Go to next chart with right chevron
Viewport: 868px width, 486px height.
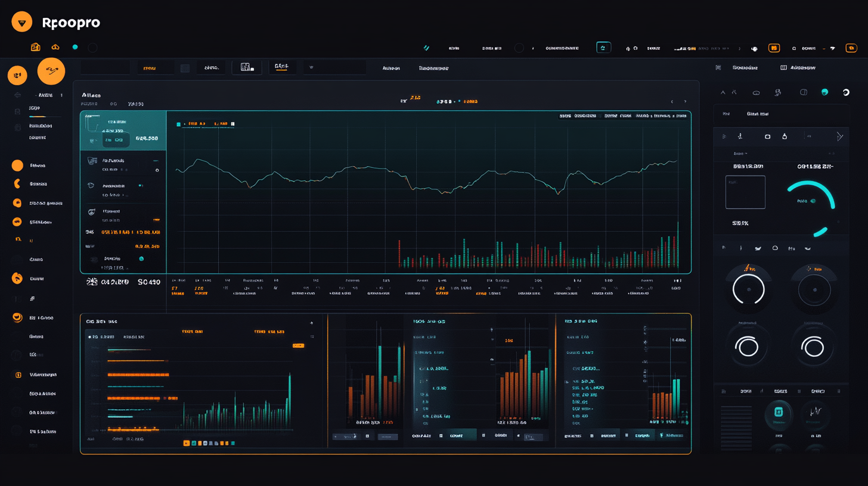pyautogui.click(x=685, y=102)
